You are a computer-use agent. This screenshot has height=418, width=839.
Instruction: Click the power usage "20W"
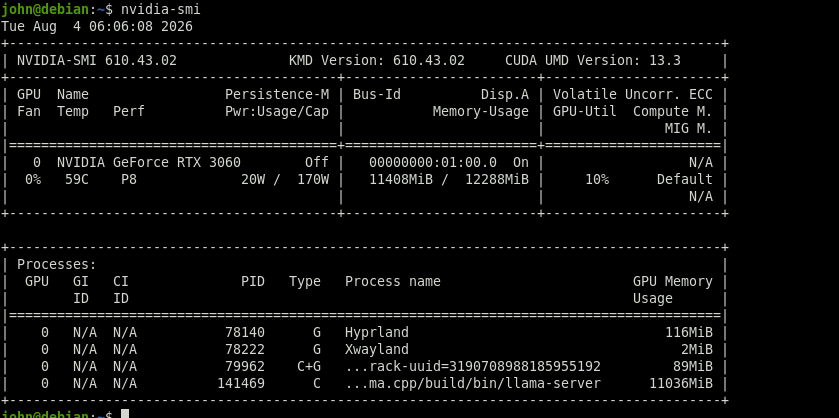click(253, 179)
